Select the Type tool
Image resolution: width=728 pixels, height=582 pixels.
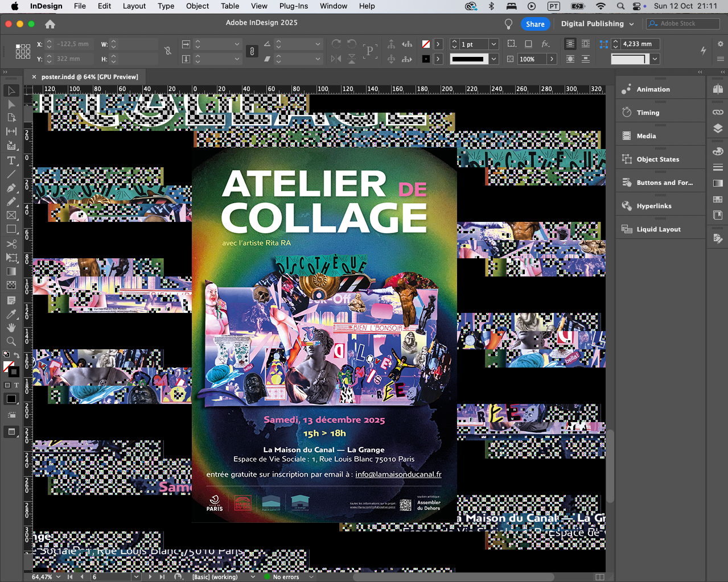[x=11, y=160]
